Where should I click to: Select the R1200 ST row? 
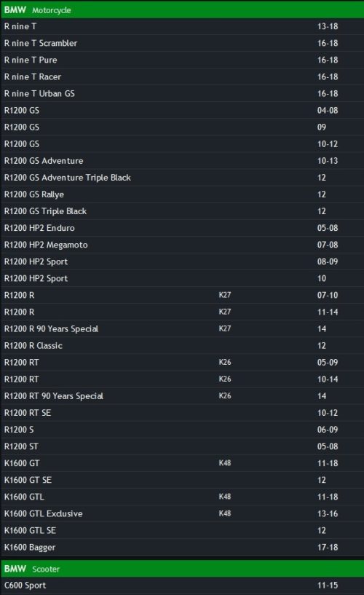[x=182, y=446]
